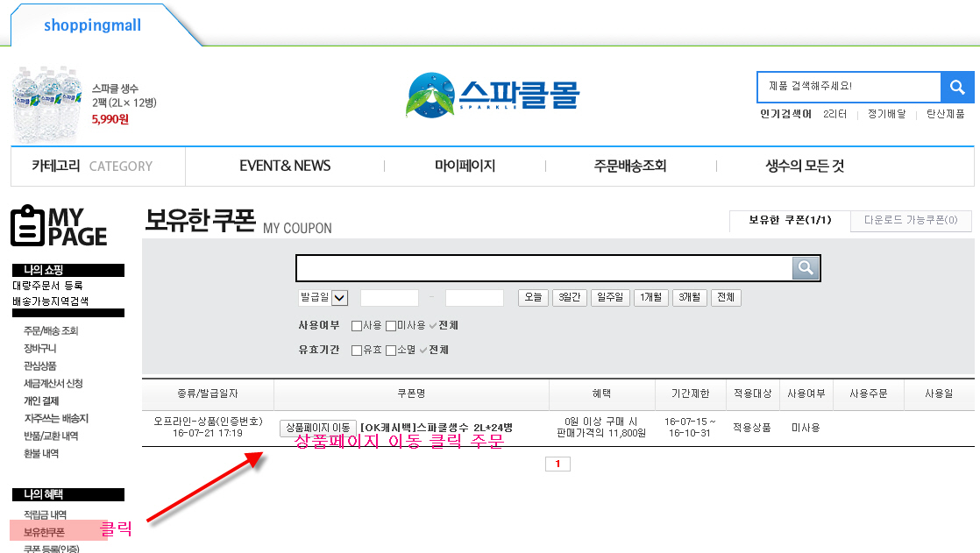Screen dimensions: 980x553
Task: Switch to 다운로드 가능쿠폰 tab
Action: 910,221
